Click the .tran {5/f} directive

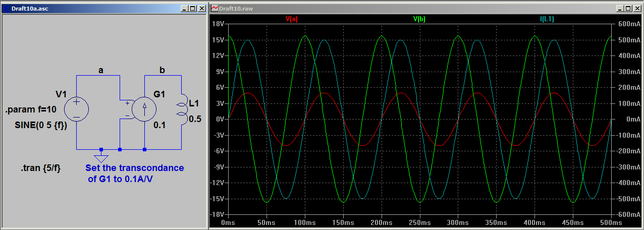[x=41, y=168]
